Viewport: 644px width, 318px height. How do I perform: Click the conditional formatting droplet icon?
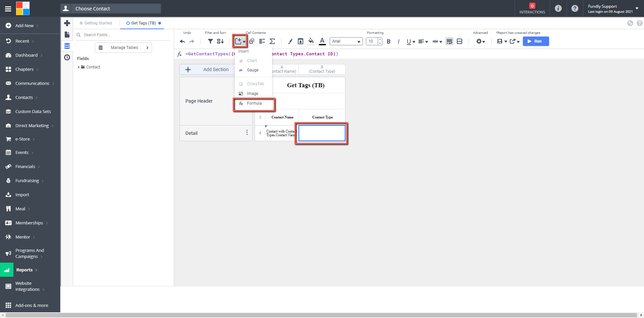301,41
